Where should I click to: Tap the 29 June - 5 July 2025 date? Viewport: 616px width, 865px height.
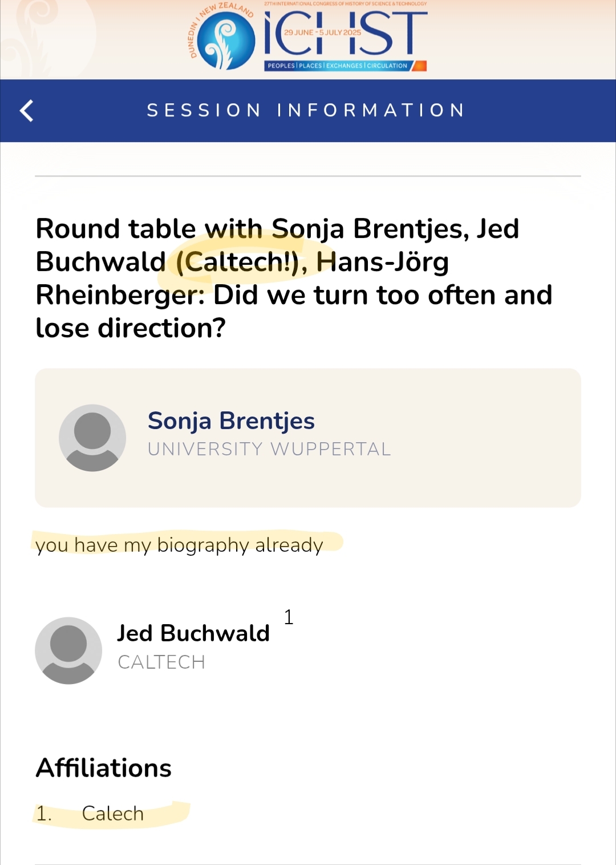323,33
